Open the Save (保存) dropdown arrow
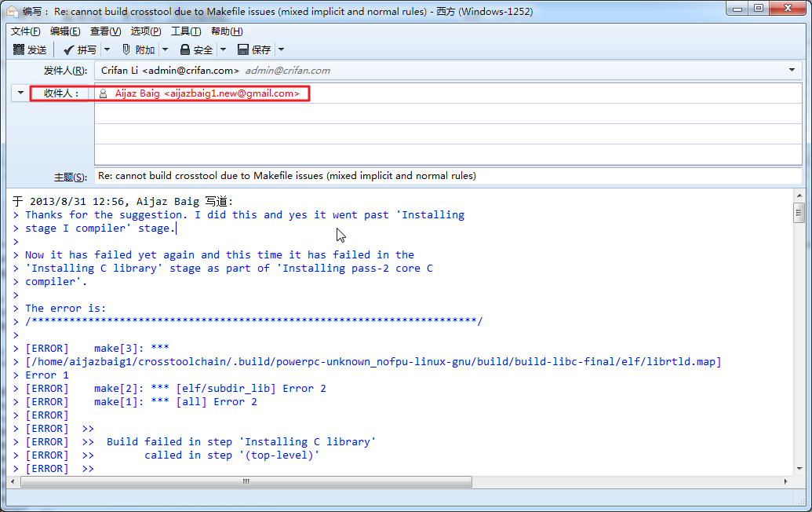The width and height of the screenshot is (812, 512). coord(281,49)
